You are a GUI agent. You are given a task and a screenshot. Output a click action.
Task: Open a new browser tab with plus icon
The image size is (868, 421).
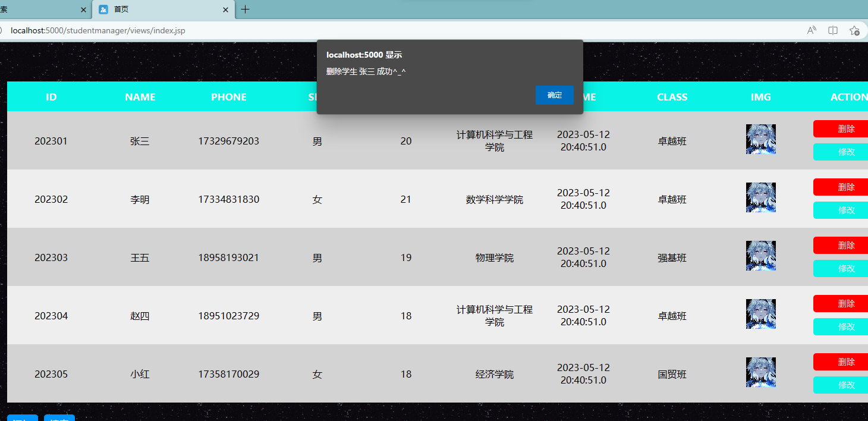point(245,10)
